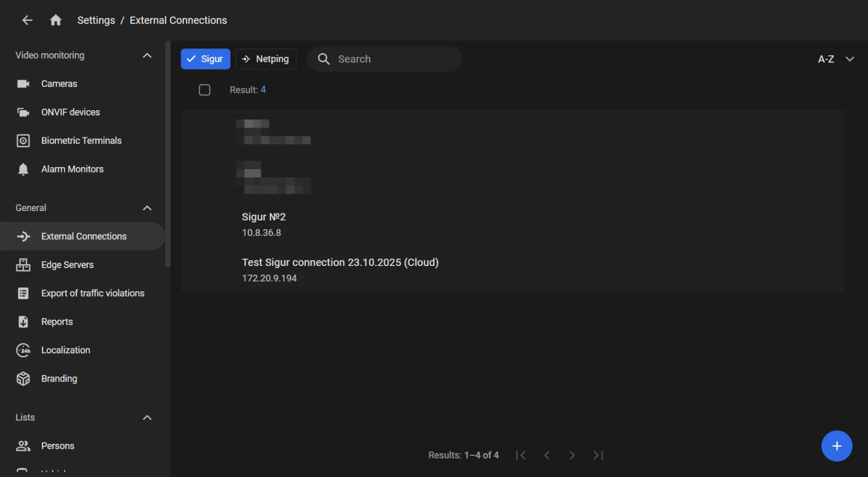Click the Branding box icon

tap(23, 379)
